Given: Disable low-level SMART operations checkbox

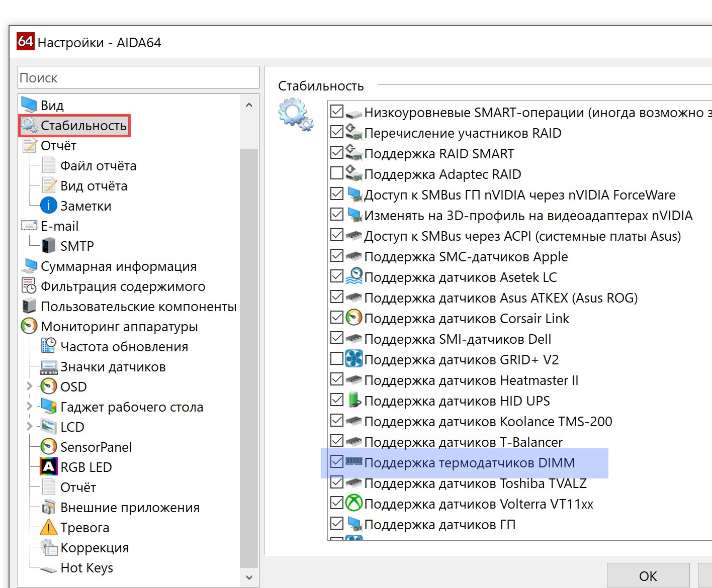Looking at the screenshot, I should tap(337, 112).
